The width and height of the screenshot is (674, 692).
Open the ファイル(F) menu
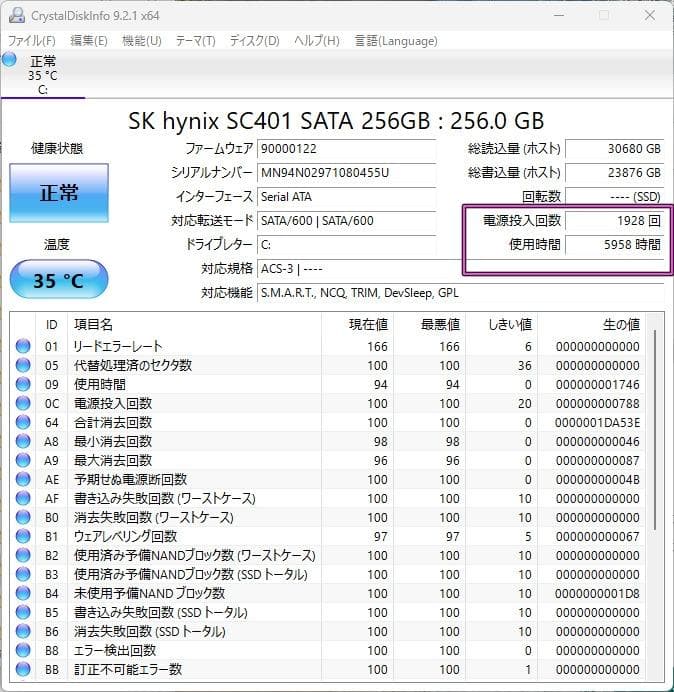(32, 41)
